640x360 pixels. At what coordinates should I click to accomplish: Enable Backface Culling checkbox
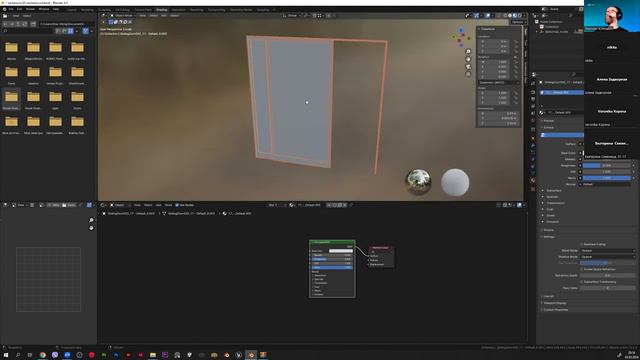(x=582, y=244)
